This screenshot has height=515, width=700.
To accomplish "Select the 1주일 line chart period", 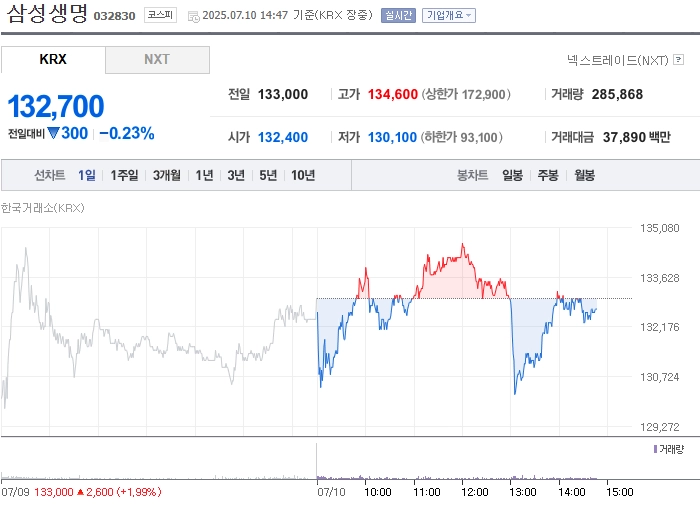I will [124, 175].
